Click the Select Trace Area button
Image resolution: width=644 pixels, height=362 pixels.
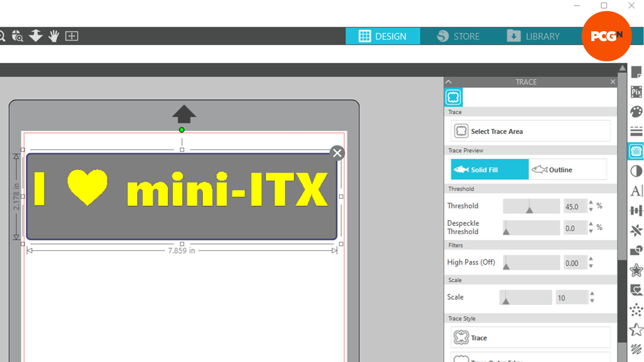[529, 131]
